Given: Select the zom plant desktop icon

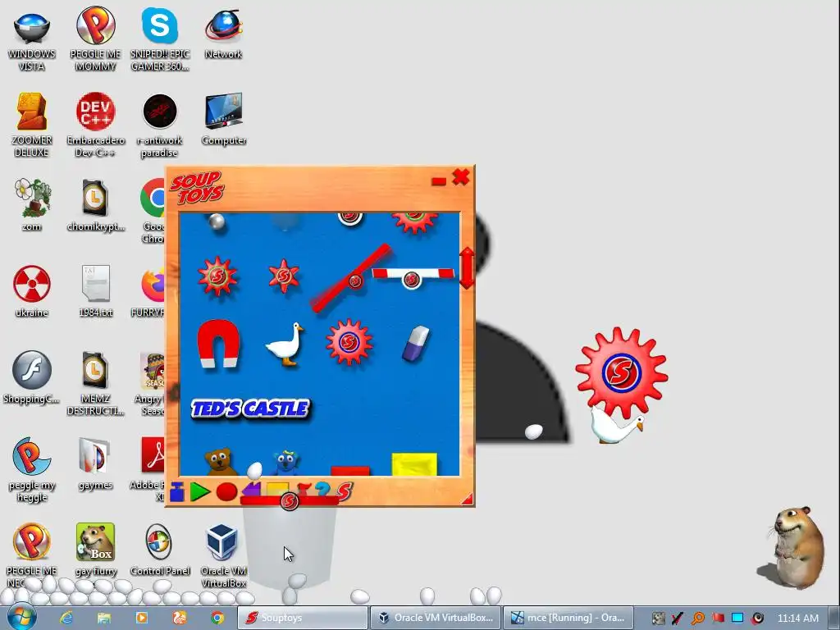Looking at the screenshot, I should click(x=32, y=205).
